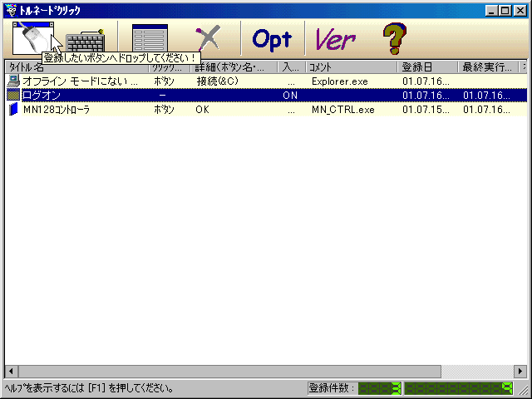
Task: Click the ON value in ログオン row
Action: [290, 96]
